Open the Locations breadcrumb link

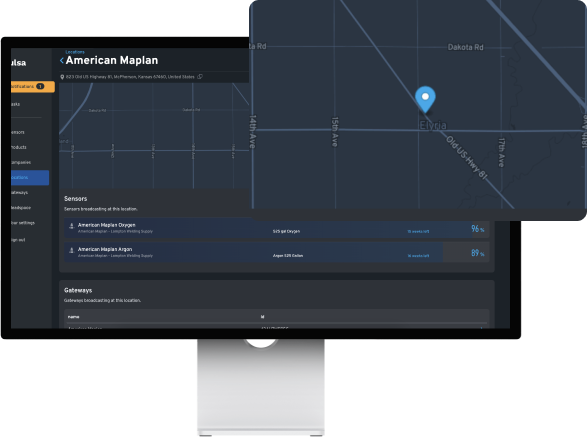pyautogui.click(x=75, y=52)
